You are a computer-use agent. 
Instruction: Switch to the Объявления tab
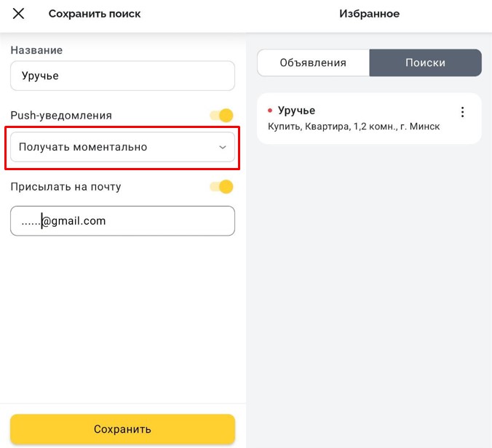pyautogui.click(x=313, y=63)
